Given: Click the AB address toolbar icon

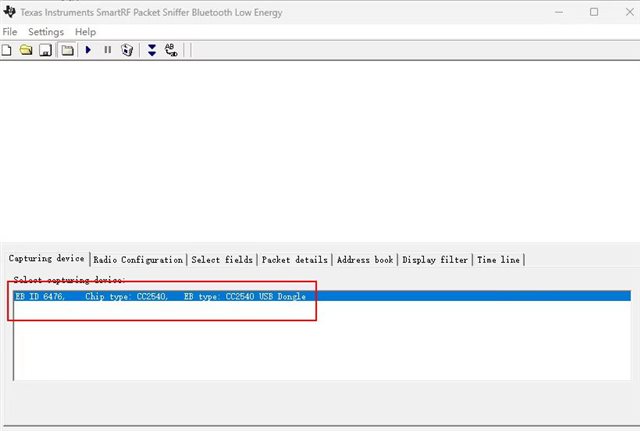Looking at the screenshot, I should tap(171, 50).
